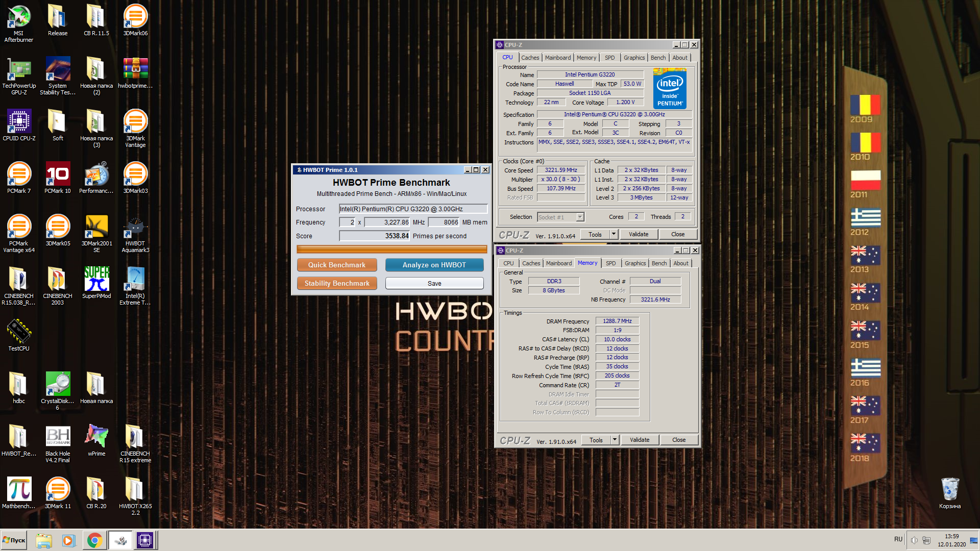980x551 pixels.
Task: Open Windows Explorer from taskbar
Action: click(x=44, y=540)
